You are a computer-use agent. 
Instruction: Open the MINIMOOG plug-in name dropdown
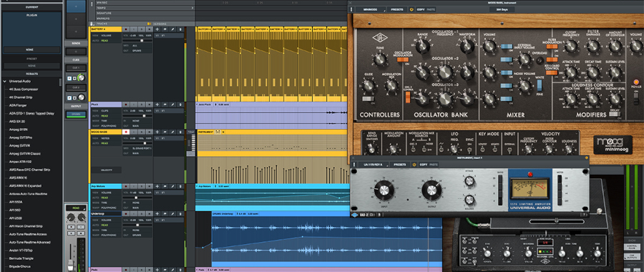coord(371,9)
